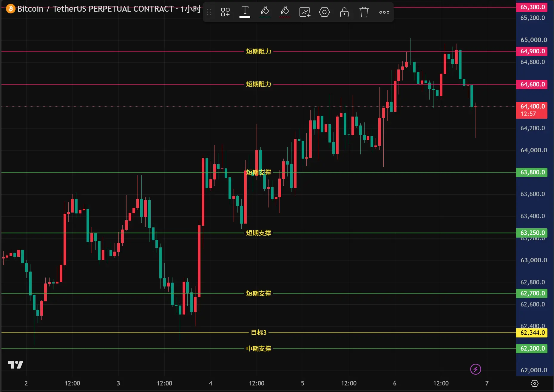Click the current price 64,400.0 countdown tag
Screen dimensions: 554x392
(x=532, y=110)
